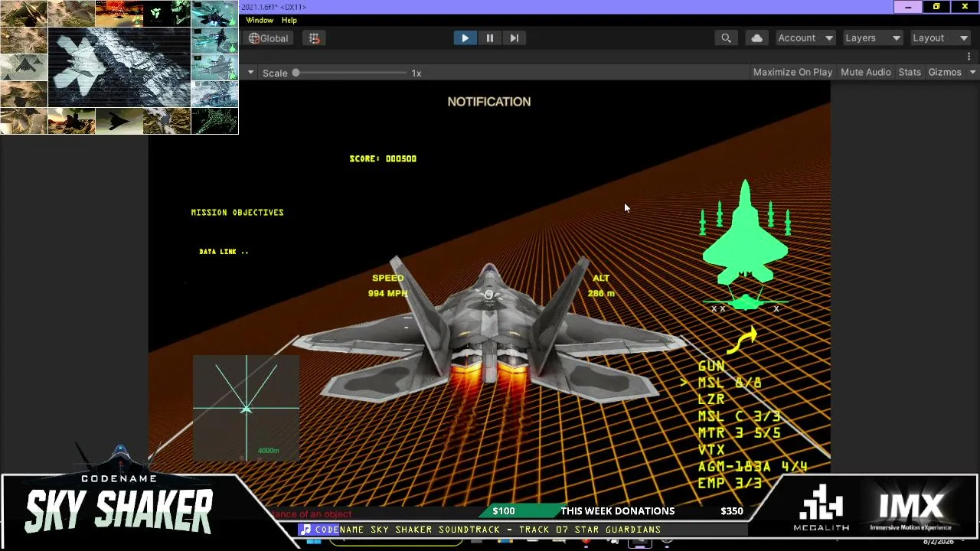
Task: Toggle Maximize On Play
Action: coord(792,72)
